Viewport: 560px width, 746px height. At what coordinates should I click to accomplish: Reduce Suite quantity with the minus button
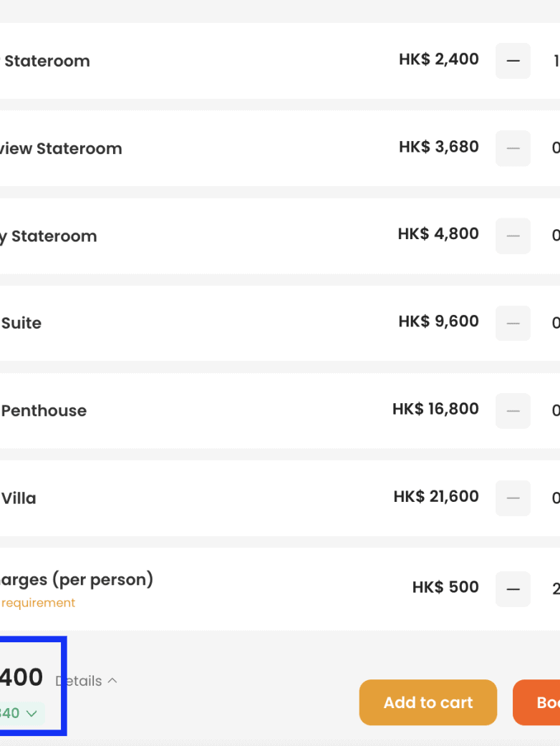[x=513, y=323]
